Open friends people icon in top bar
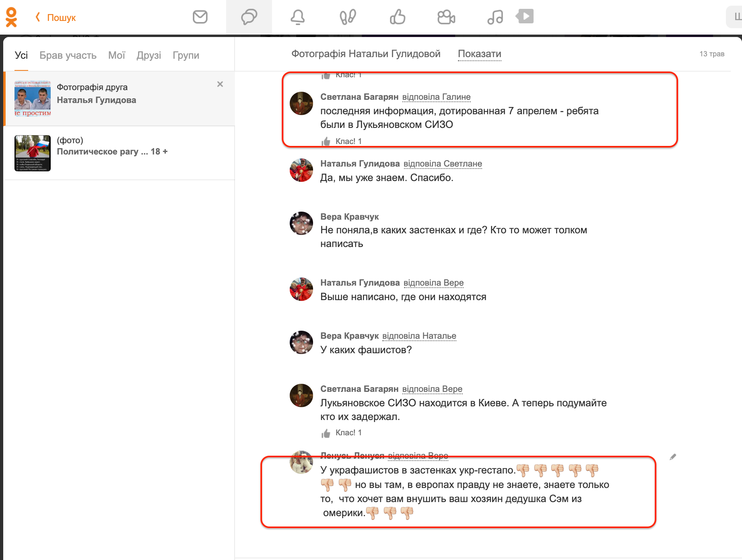The height and width of the screenshot is (560, 742). pos(446,17)
